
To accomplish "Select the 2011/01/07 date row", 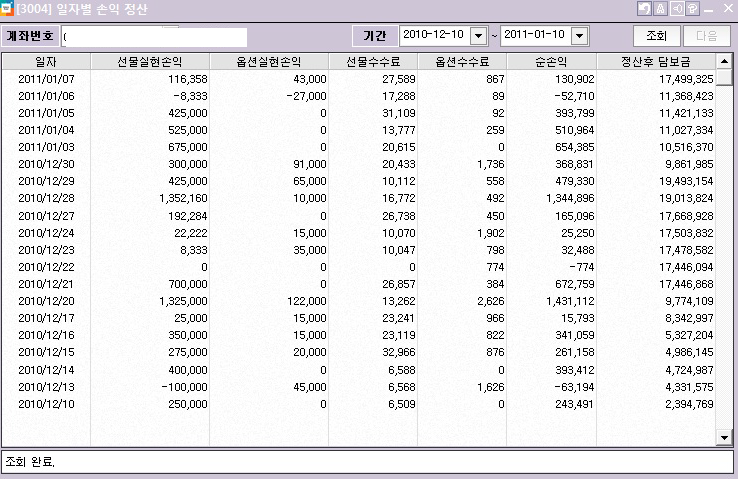I will pyautogui.click(x=358, y=79).
